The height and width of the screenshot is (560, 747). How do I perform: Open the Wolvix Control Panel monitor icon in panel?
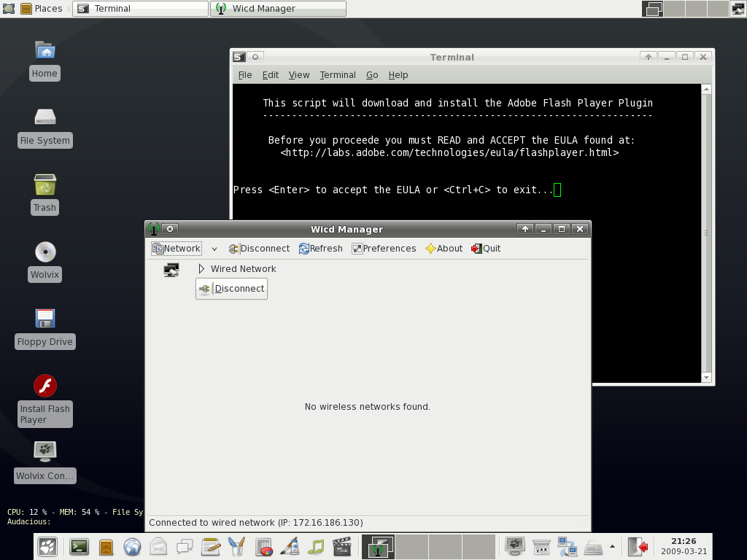tap(515, 547)
